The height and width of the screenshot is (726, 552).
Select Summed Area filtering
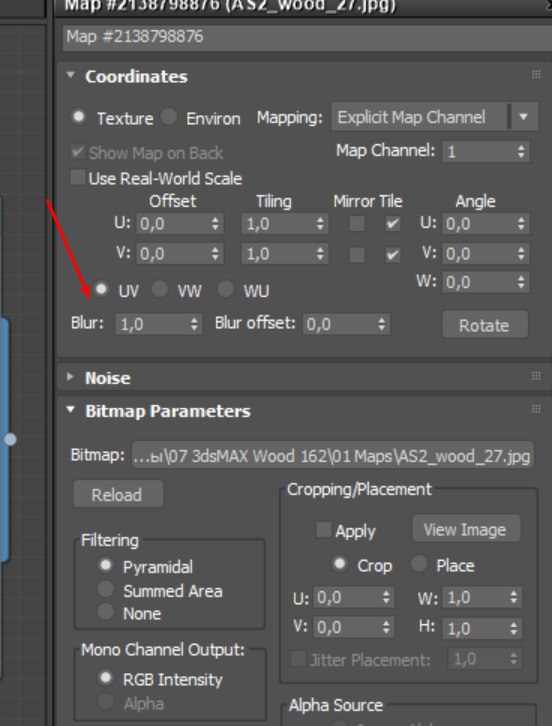pyautogui.click(x=106, y=589)
